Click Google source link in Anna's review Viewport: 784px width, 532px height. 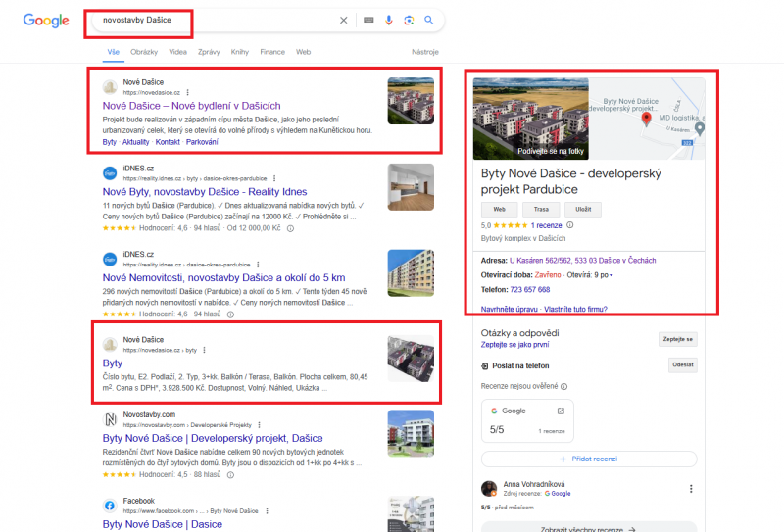(558, 494)
